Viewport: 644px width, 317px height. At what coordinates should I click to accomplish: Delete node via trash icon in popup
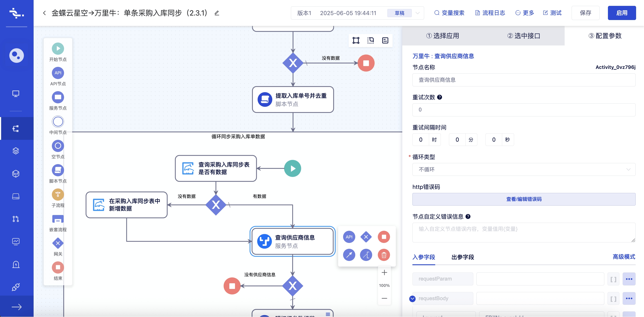(384, 255)
